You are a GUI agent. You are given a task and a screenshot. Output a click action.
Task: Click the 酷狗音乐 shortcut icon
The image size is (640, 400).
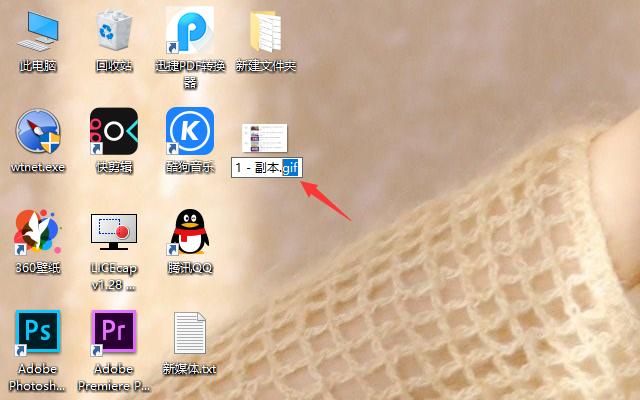click(190, 131)
